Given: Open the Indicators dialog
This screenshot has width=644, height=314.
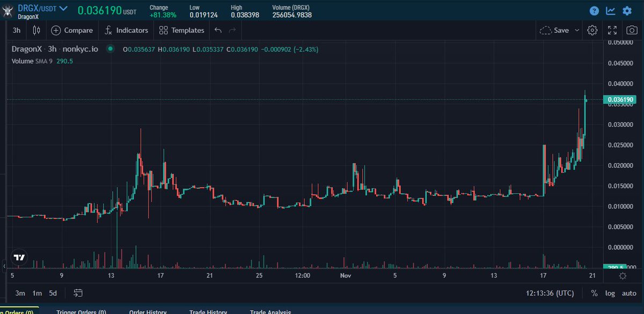Looking at the screenshot, I should point(126,30).
